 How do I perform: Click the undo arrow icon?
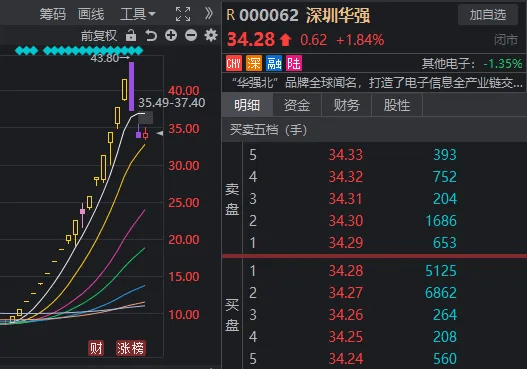click(x=151, y=35)
